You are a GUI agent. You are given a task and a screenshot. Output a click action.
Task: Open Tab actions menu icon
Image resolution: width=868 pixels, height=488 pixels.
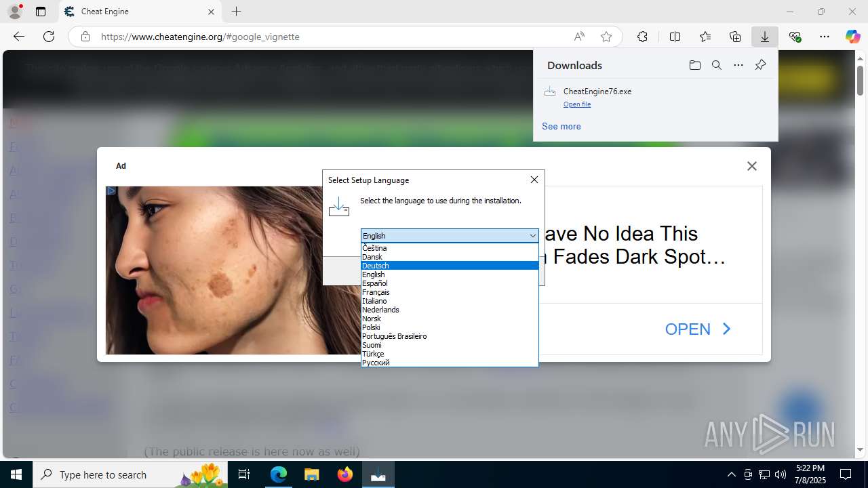click(x=41, y=12)
